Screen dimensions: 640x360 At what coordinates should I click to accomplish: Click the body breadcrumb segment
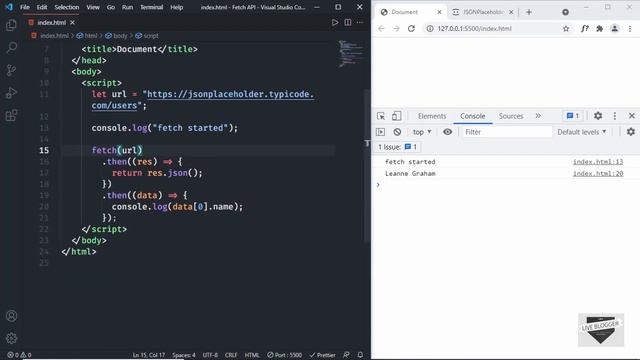pos(116,36)
